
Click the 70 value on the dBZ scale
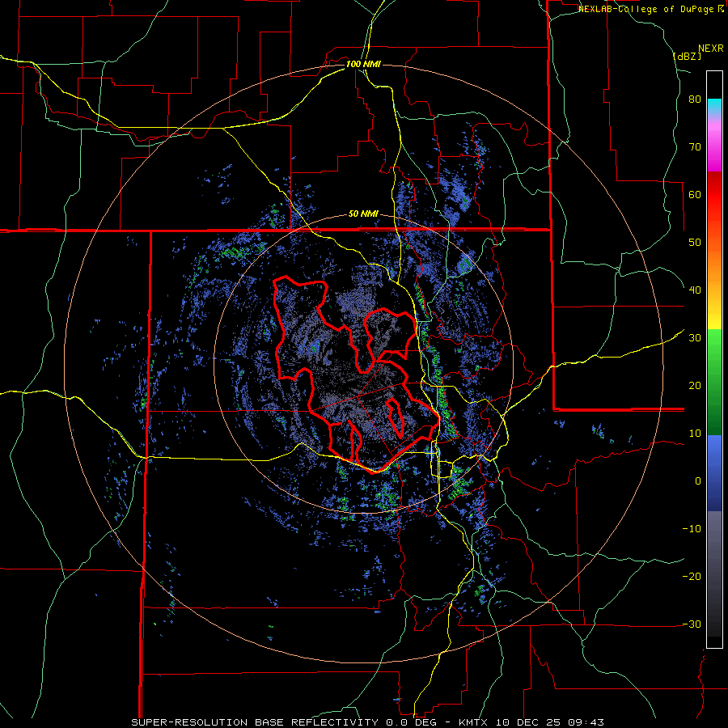click(695, 147)
